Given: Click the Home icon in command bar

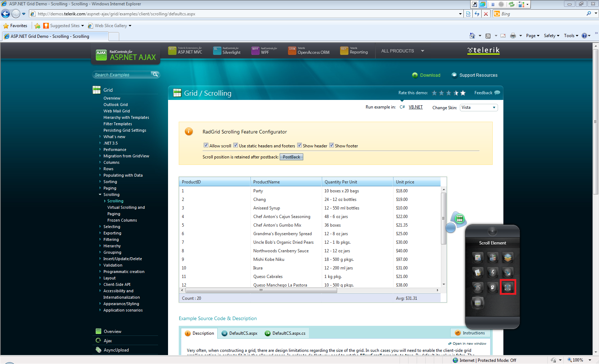Looking at the screenshot, I should (472, 36).
